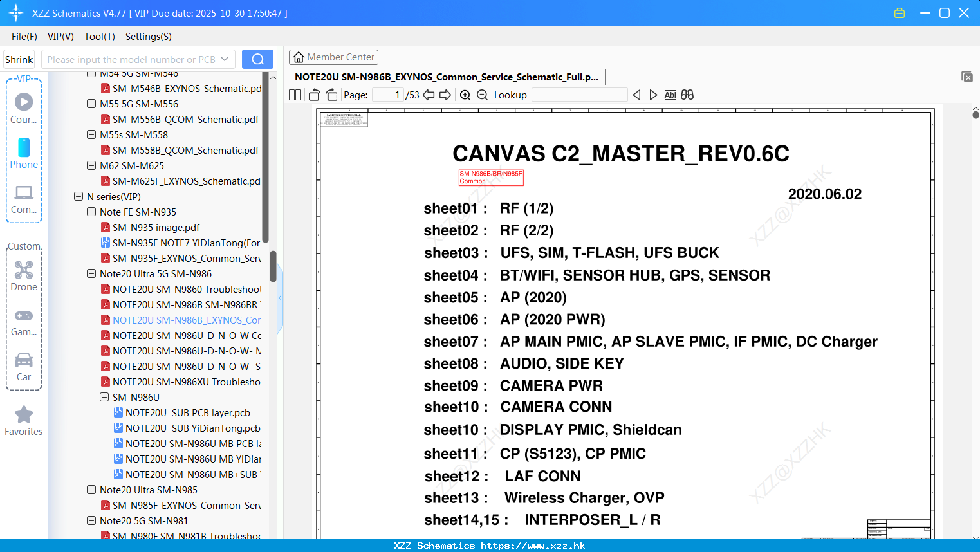
Task: Click the yellow gift box icon in title bar
Action: pos(900,13)
